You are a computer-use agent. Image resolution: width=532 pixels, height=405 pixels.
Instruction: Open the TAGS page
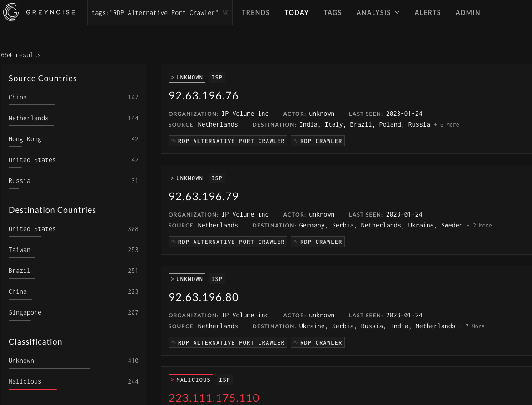[x=333, y=13]
